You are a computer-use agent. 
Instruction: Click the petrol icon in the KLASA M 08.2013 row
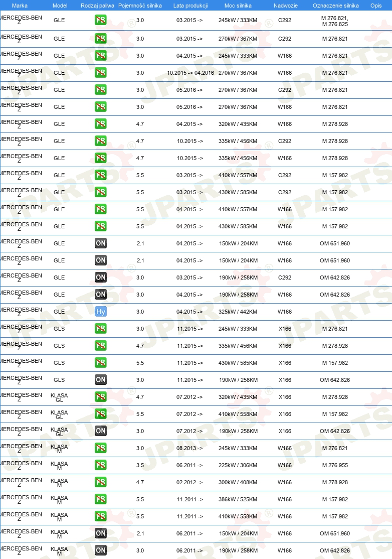pos(101,448)
